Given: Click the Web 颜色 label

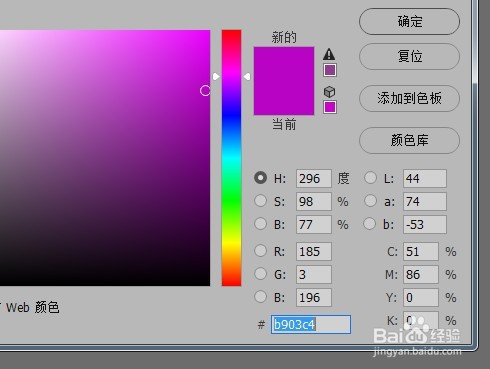Looking at the screenshot, I should pyautogui.click(x=33, y=307).
